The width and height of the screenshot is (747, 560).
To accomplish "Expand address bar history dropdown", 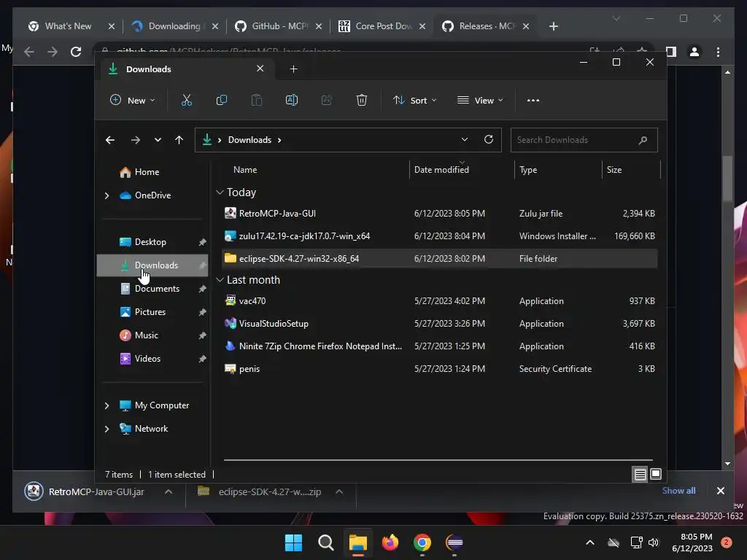I will pyautogui.click(x=465, y=139).
